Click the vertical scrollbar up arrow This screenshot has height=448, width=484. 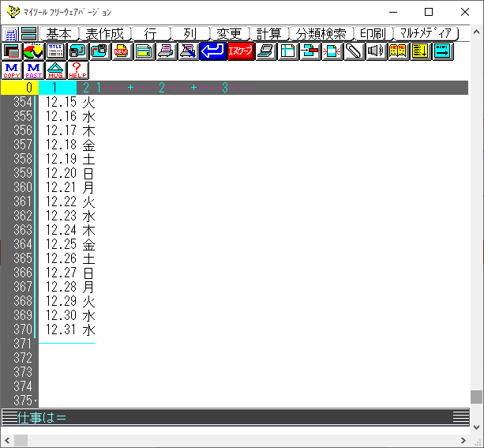tap(477, 32)
